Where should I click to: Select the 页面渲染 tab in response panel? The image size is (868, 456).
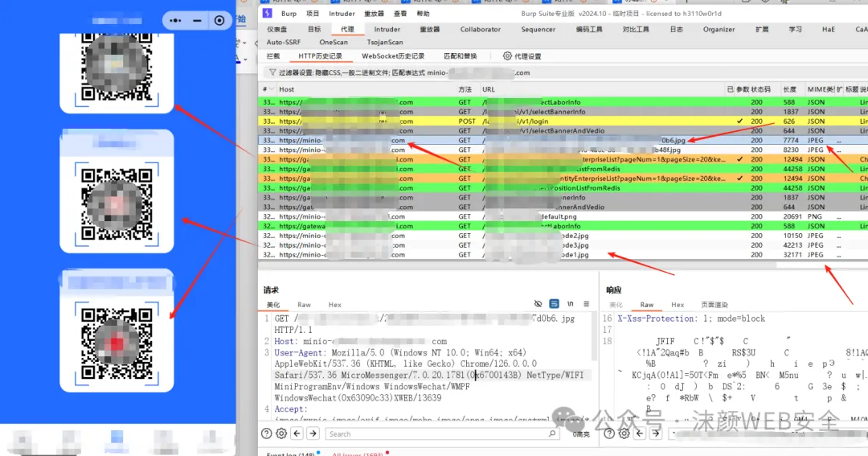point(714,305)
